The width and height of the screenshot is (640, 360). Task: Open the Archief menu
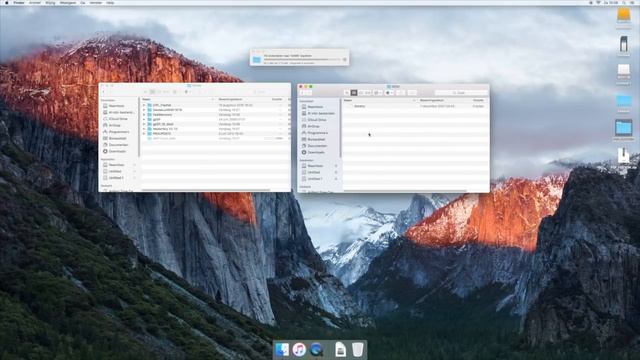35,2
